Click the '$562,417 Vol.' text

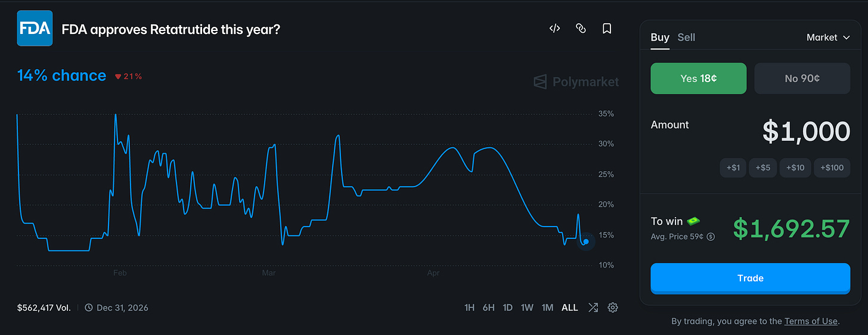[x=44, y=308]
